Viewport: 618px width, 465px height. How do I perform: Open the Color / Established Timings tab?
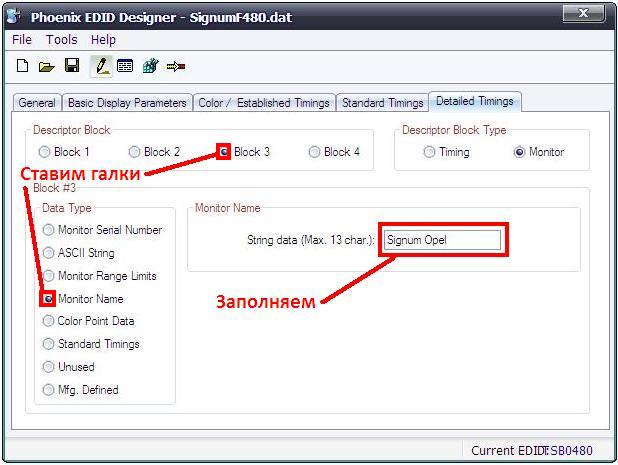coord(264,102)
